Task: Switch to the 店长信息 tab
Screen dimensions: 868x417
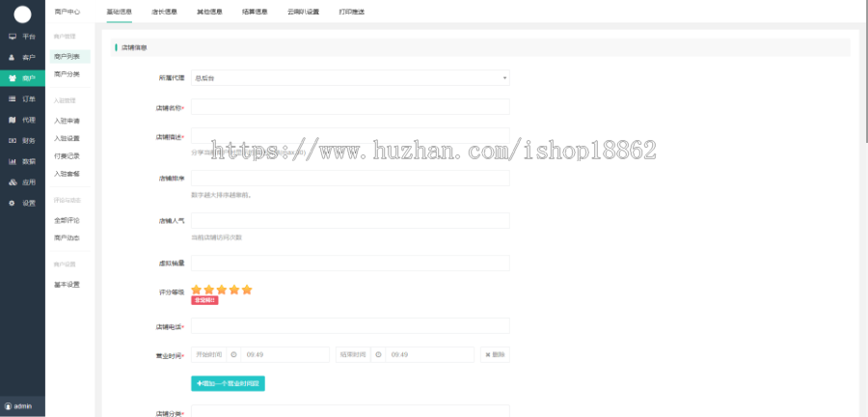Action: click(x=164, y=12)
